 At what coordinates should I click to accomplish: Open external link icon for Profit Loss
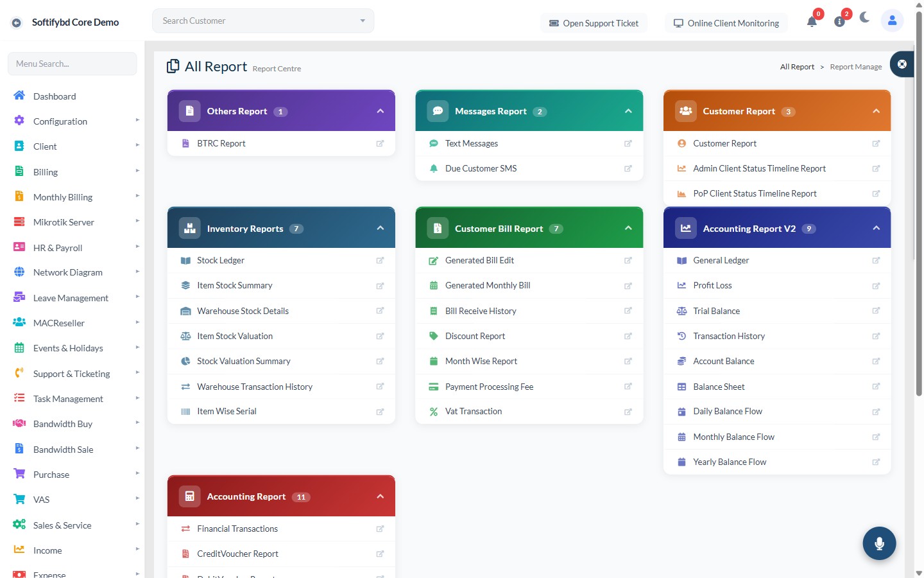tap(876, 286)
